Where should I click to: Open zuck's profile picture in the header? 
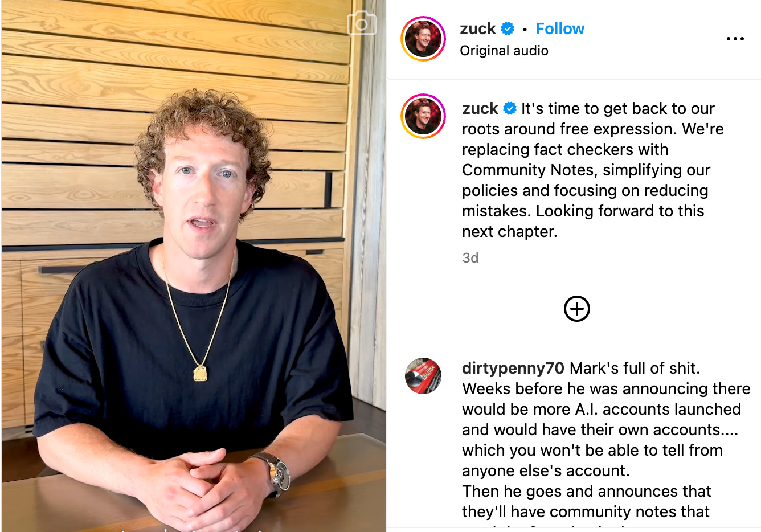pyautogui.click(x=423, y=39)
